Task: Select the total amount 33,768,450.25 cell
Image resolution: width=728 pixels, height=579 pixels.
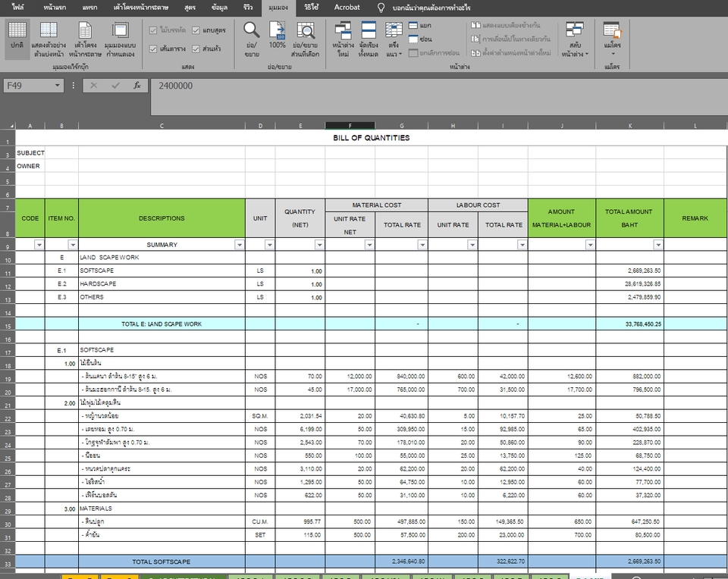Action: tap(629, 324)
